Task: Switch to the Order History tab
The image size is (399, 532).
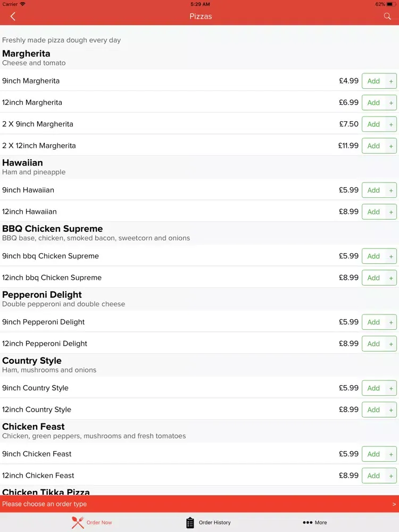Action: [209, 522]
